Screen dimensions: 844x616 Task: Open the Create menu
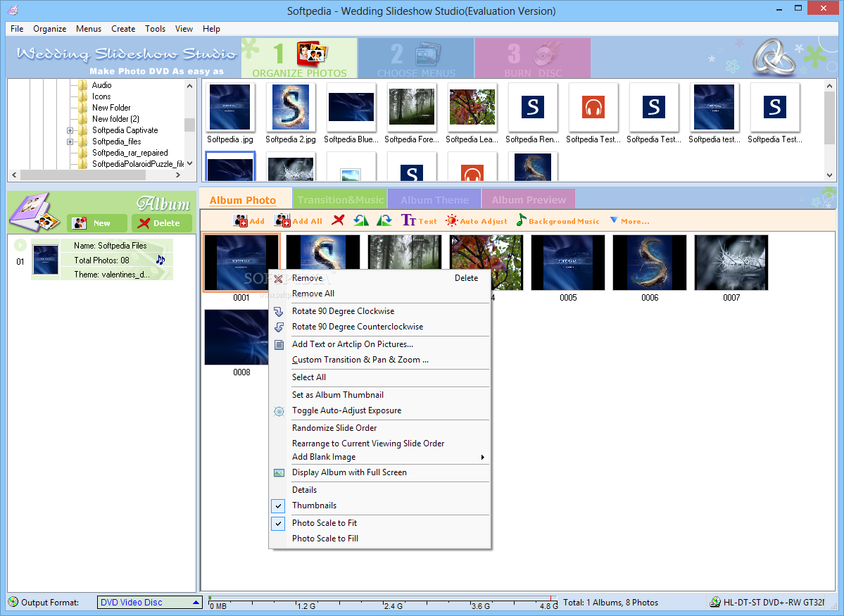point(123,29)
